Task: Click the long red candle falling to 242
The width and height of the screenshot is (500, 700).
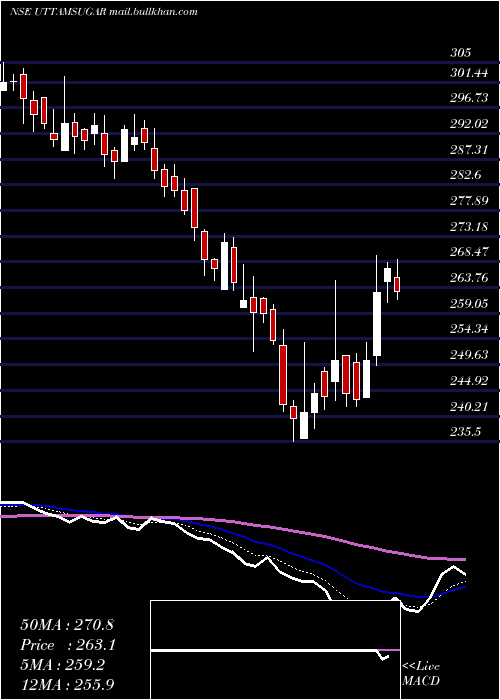Action: (283, 375)
